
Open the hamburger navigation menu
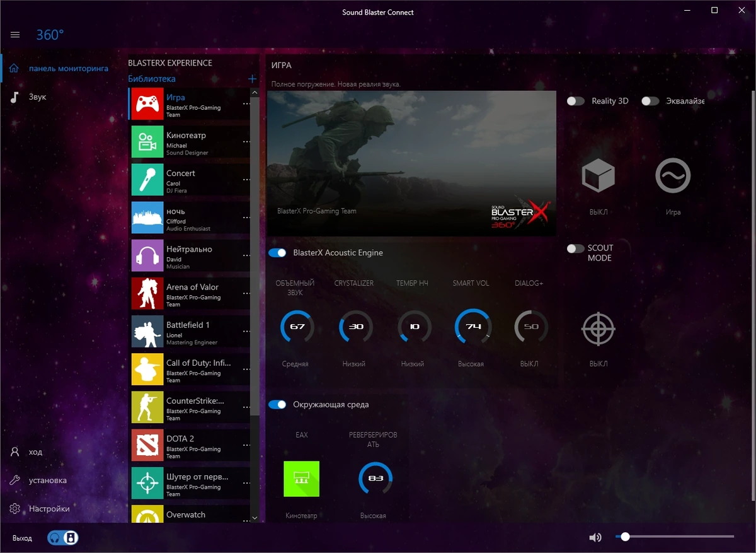click(15, 35)
